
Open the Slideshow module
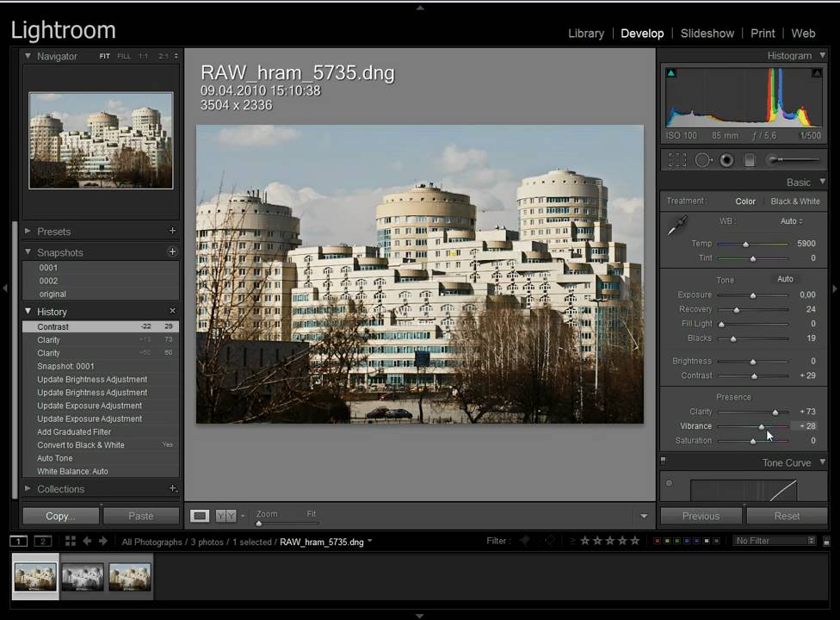(x=707, y=34)
